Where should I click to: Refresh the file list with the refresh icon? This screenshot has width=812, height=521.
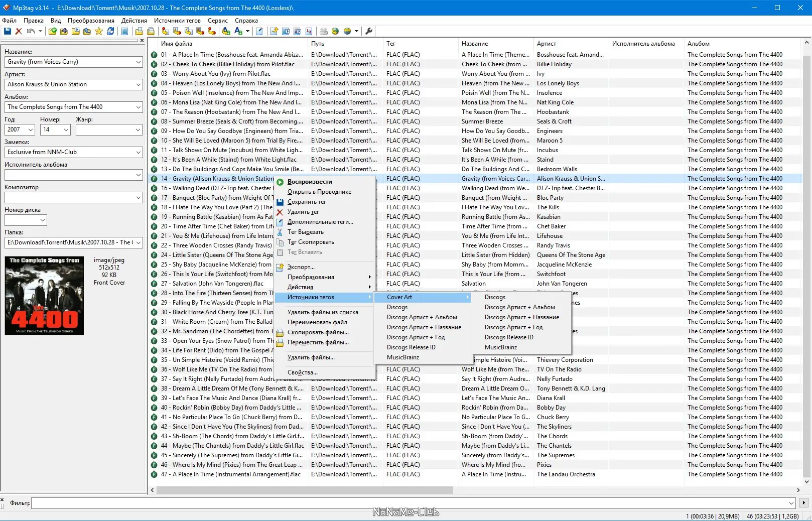coord(111,31)
